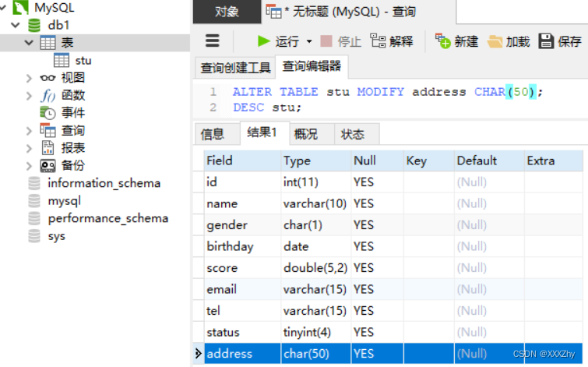Image resolution: width=588 pixels, height=367 pixels.
Task: Click the sys database icon
Action: tap(34, 236)
